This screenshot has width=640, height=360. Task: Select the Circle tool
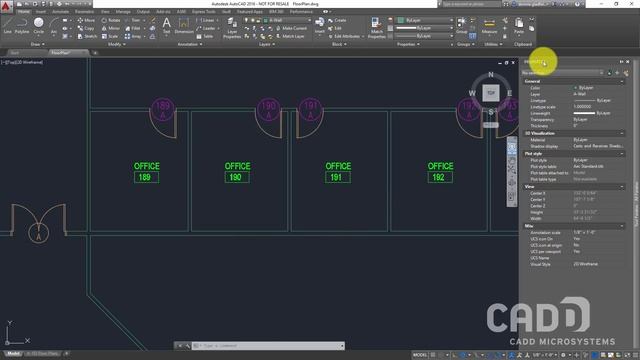[38, 25]
